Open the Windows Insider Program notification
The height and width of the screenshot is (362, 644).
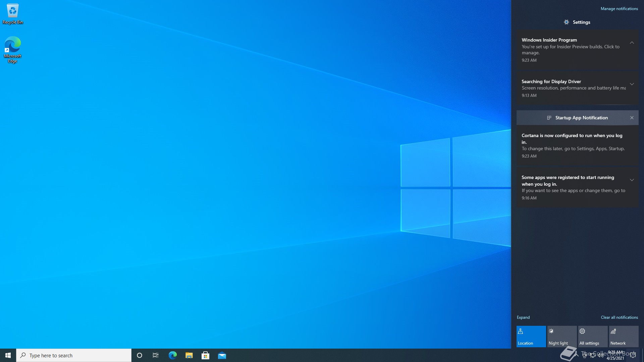[x=577, y=50]
